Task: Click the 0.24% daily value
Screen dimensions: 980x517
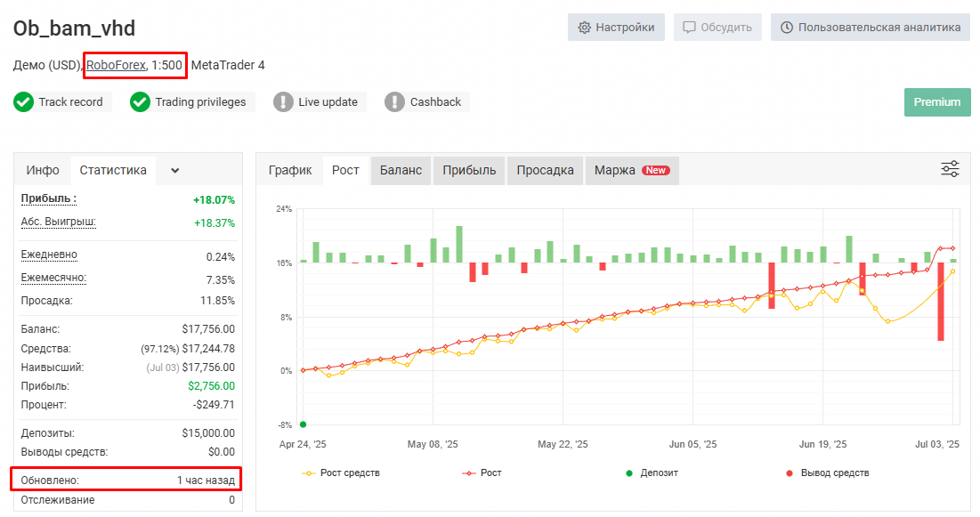Action: click(221, 257)
